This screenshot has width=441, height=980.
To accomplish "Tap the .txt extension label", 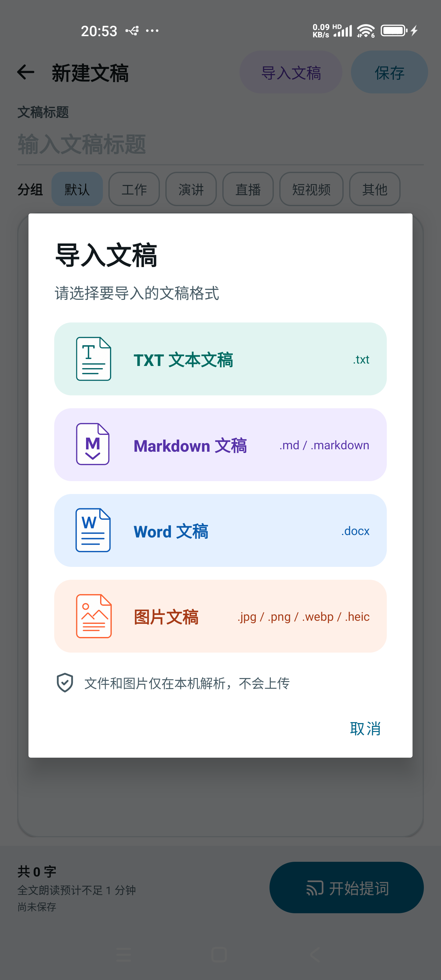I will tap(361, 360).
